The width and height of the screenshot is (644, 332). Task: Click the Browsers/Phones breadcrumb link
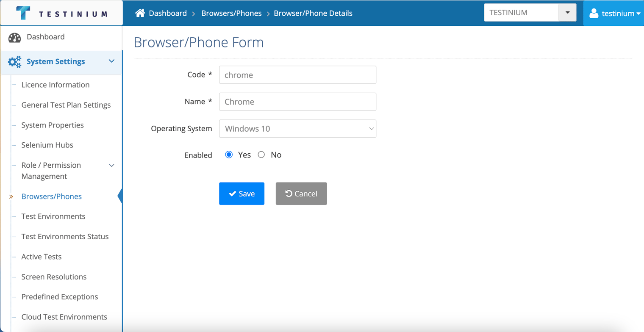click(x=232, y=13)
